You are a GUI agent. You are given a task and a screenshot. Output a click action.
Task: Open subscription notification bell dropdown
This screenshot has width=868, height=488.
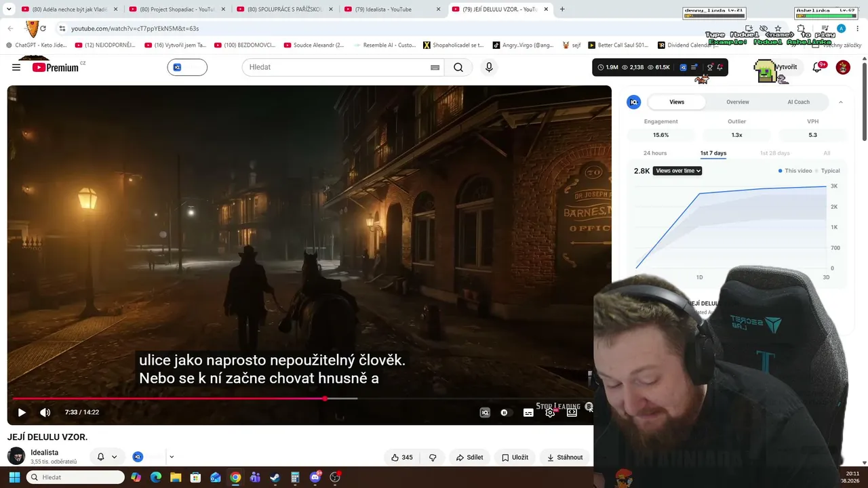[x=107, y=457]
